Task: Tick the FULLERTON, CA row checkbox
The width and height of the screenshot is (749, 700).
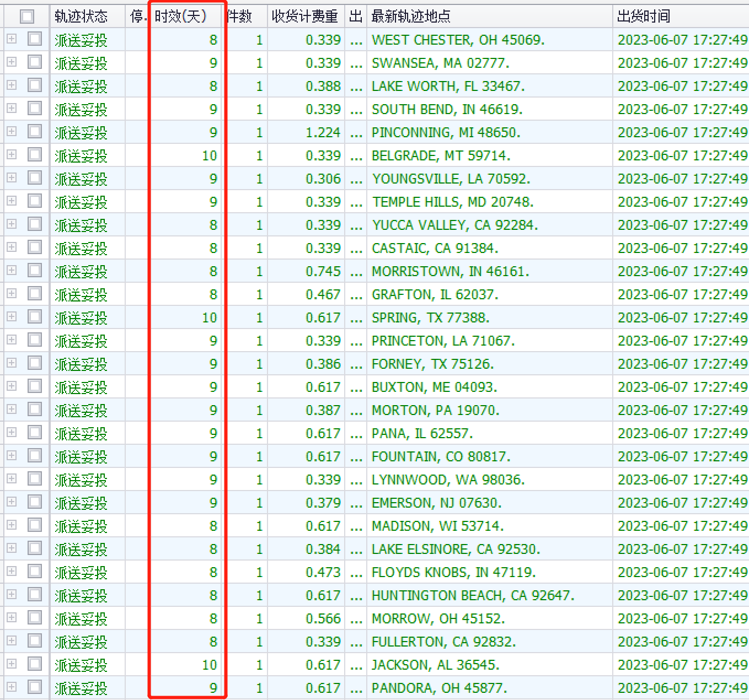Action: point(35,640)
